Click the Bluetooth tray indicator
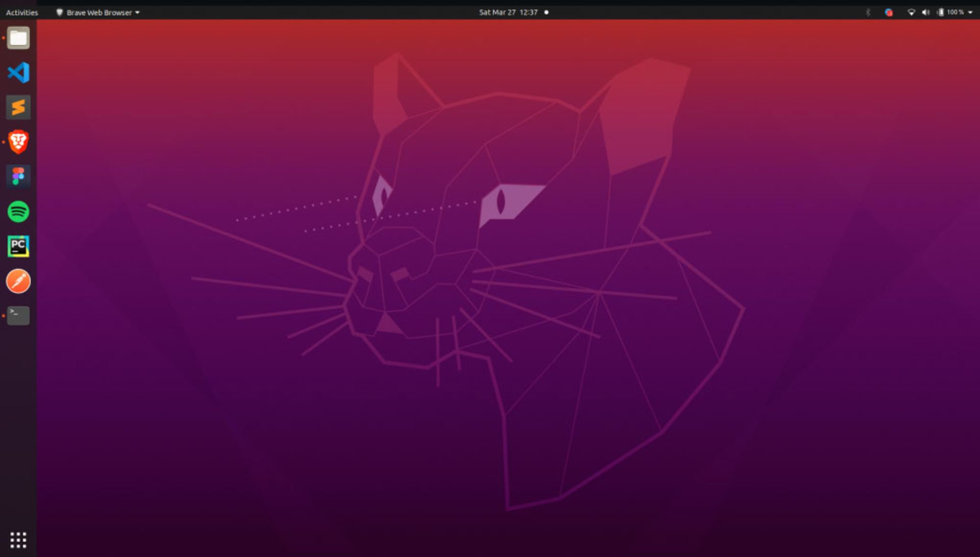The height and width of the screenshot is (557, 980). (868, 12)
